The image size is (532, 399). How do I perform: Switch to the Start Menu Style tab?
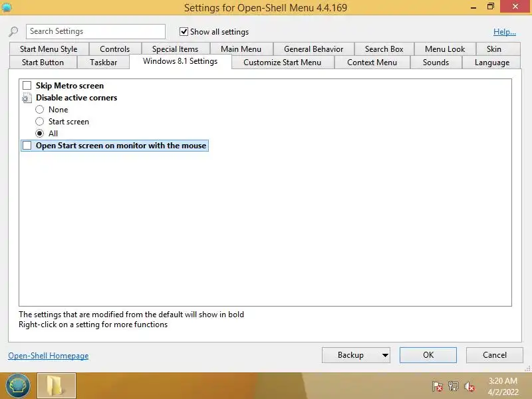tap(49, 49)
